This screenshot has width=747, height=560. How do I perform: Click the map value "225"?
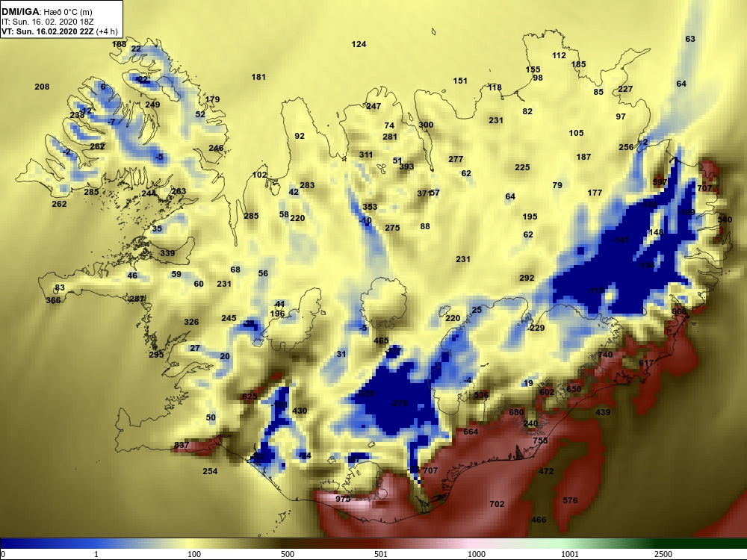click(x=522, y=167)
